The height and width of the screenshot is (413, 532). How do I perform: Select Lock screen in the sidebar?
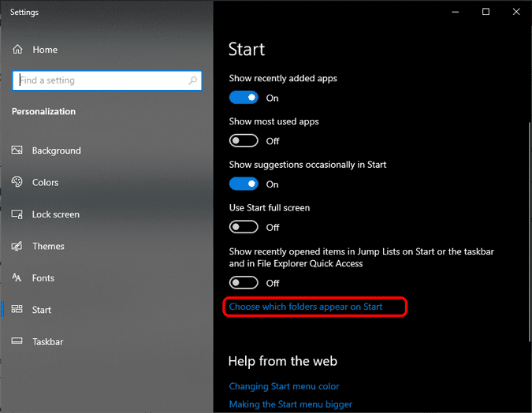click(x=56, y=214)
